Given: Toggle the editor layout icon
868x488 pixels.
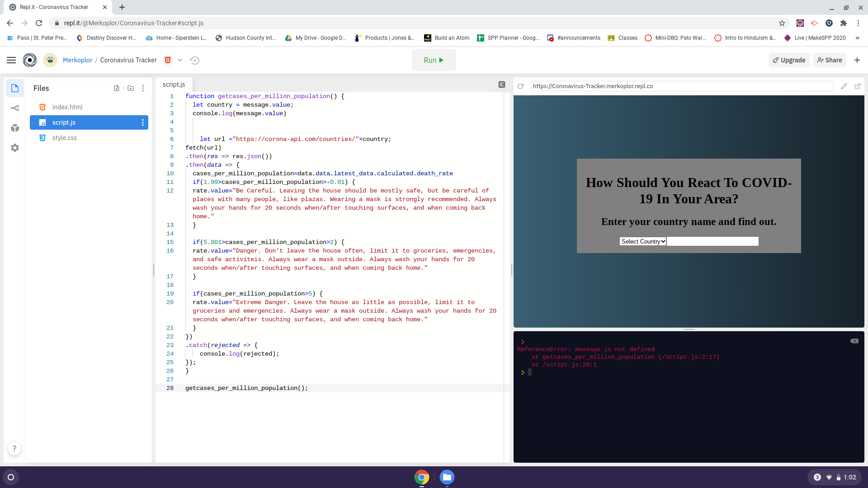Looking at the screenshot, I should pyautogui.click(x=502, y=84).
